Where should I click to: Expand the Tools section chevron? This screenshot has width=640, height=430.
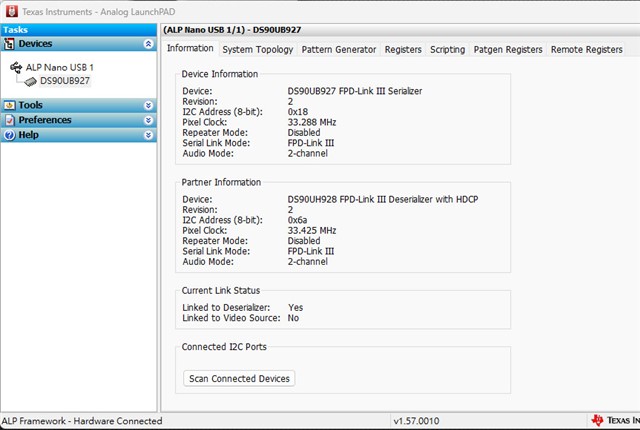pos(149,105)
